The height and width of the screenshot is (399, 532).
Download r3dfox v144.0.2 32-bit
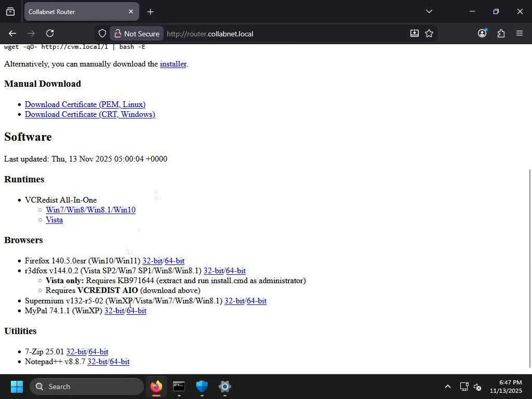[x=214, y=270]
